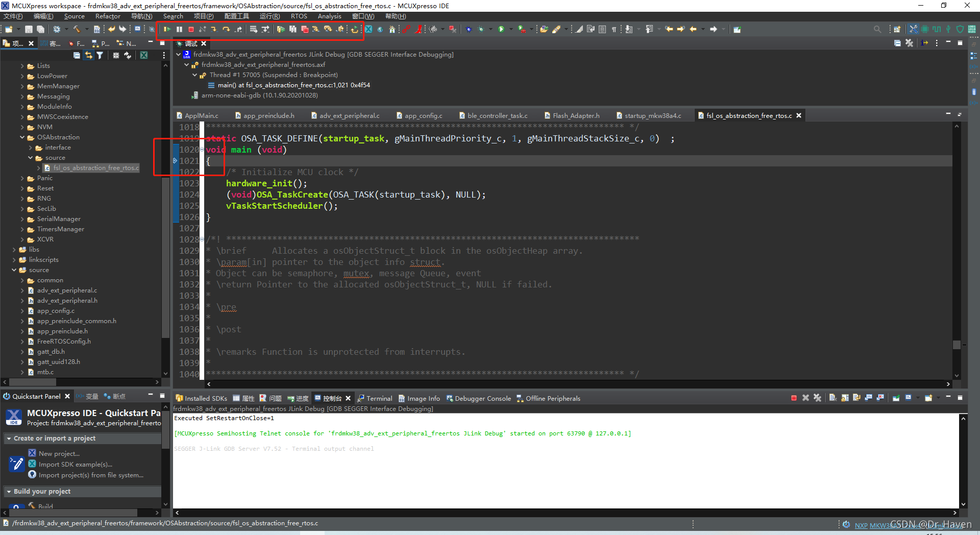Open the Offline Peripherals tab
980x535 pixels.
(x=548, y=398)
